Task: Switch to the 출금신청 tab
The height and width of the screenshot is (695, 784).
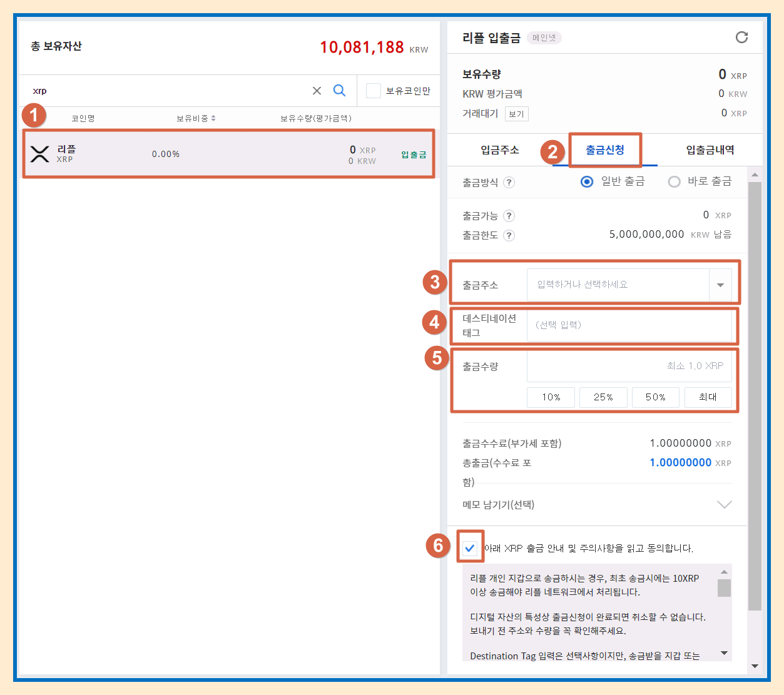Action: (x=605, y=150)
